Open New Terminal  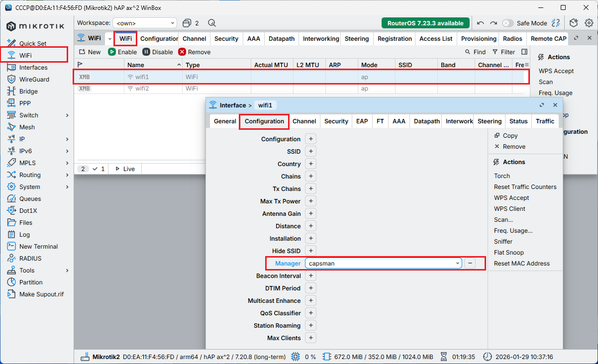click(38, 246)
